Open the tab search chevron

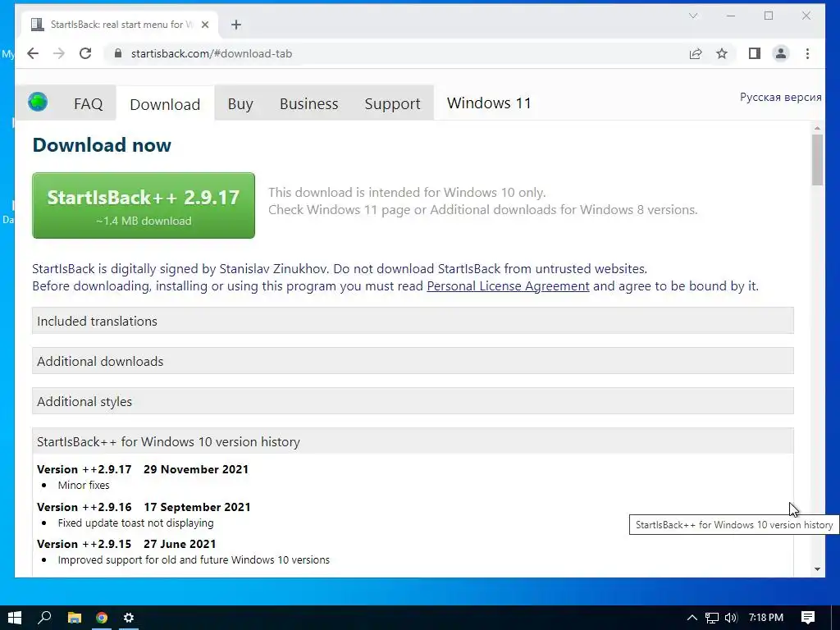click(693, 16)
